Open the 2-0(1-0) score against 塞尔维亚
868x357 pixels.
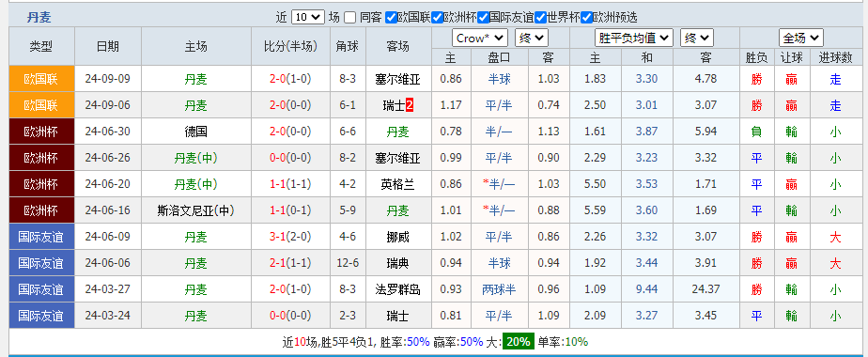coord(290,79)
